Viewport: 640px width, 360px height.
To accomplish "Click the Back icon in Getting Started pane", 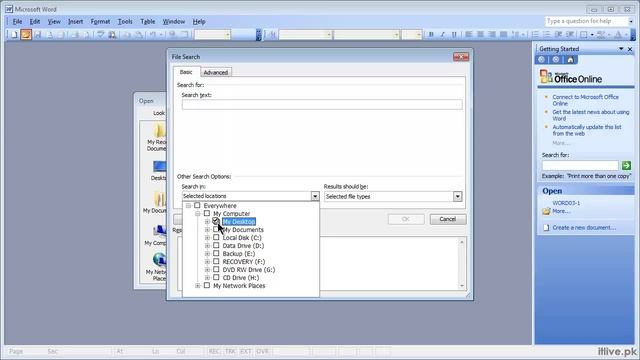I will tap(542, 60).
